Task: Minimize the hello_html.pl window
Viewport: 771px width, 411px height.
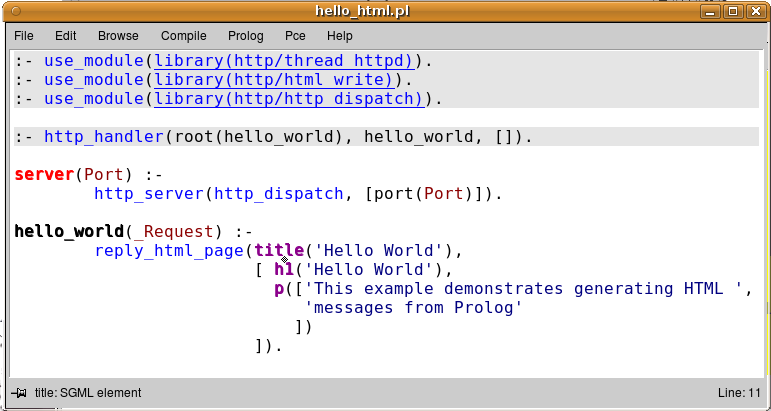Action: tap(713, 11)
